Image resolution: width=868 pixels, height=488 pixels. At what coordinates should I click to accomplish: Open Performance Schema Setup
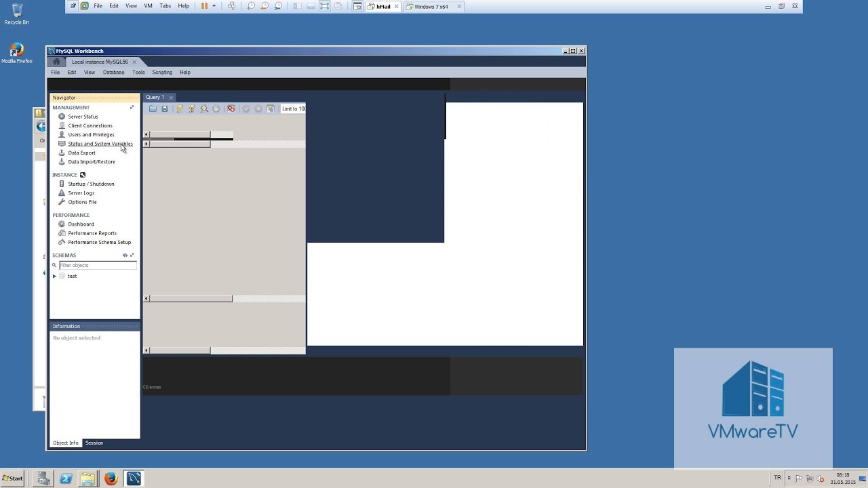point(99,242)
